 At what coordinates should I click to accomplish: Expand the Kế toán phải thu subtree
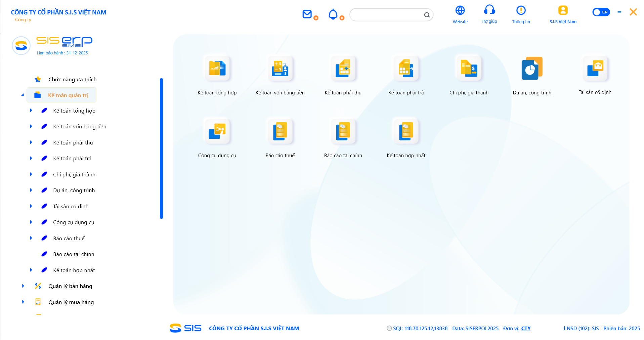(x=31, y=142)
